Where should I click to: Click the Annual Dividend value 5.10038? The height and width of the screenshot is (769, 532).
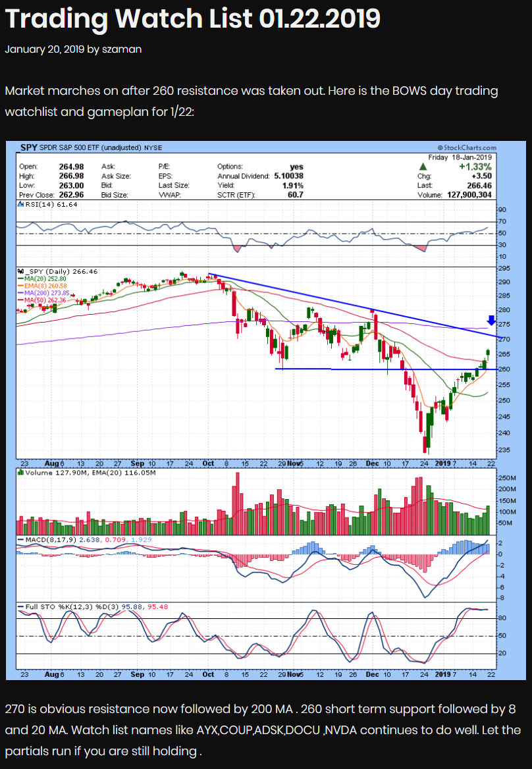click(289, 176)
